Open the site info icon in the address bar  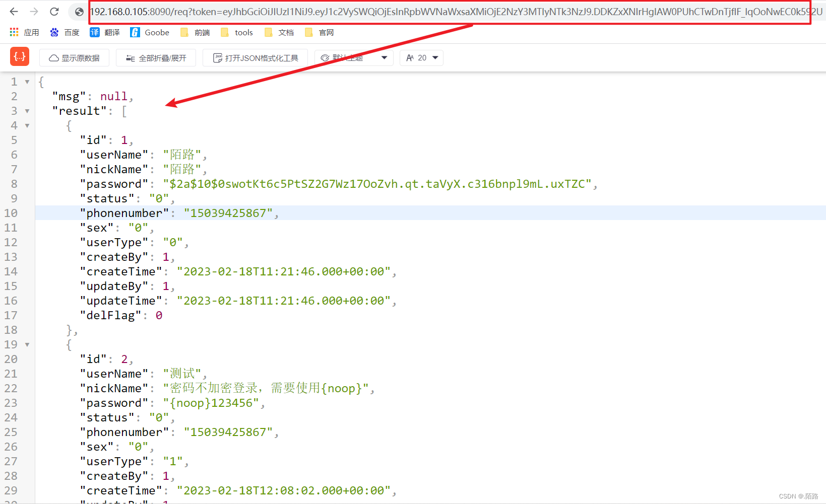tap(79, 12)
